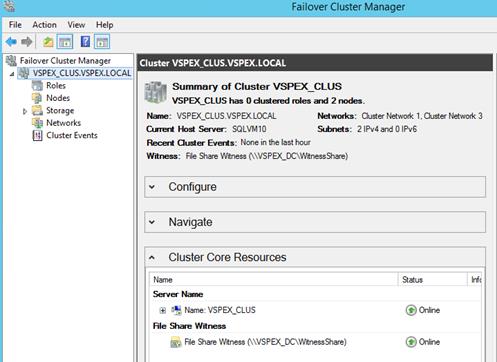
Task: Open the Help menu
Action: (104, 25)
